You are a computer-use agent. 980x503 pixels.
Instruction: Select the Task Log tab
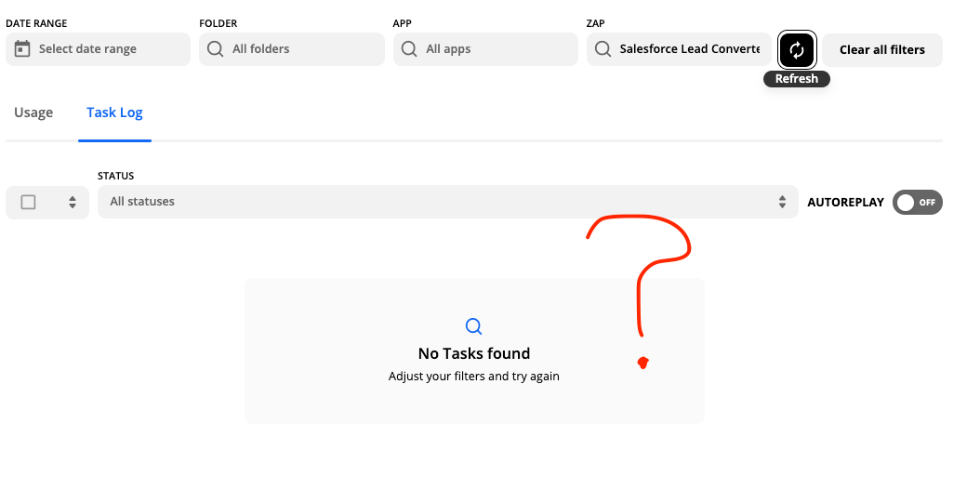click(114, 113)
